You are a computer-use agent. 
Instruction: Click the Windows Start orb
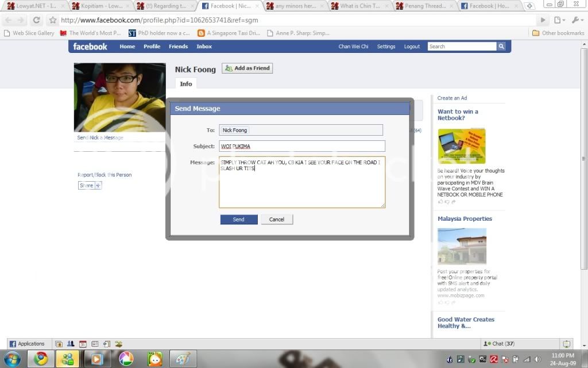click(11, 359)
